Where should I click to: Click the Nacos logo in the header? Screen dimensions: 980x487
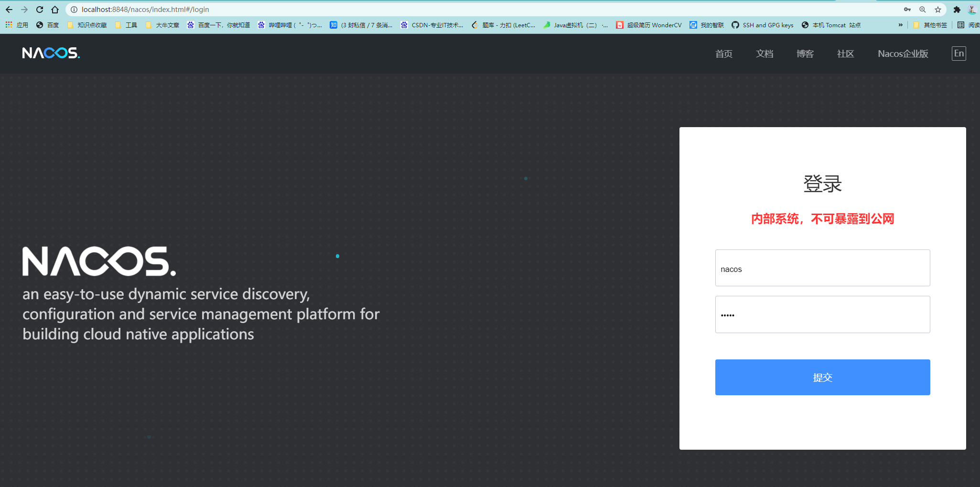[51, 53]
